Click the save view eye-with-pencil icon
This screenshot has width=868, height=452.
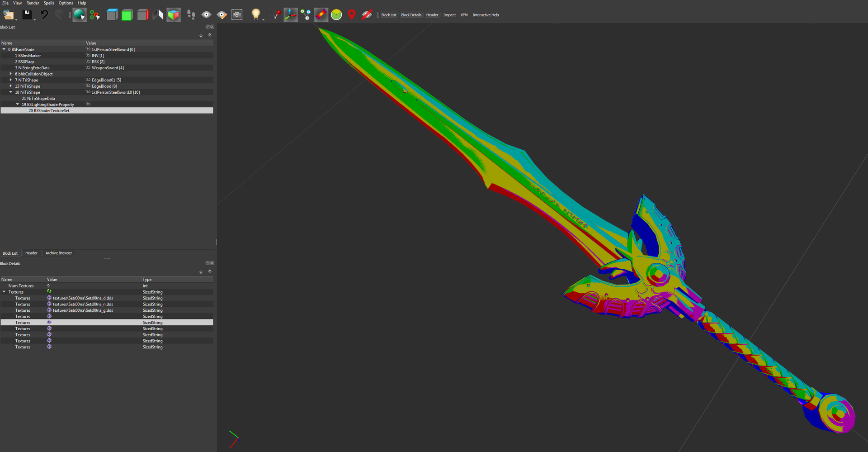(222, 15)
